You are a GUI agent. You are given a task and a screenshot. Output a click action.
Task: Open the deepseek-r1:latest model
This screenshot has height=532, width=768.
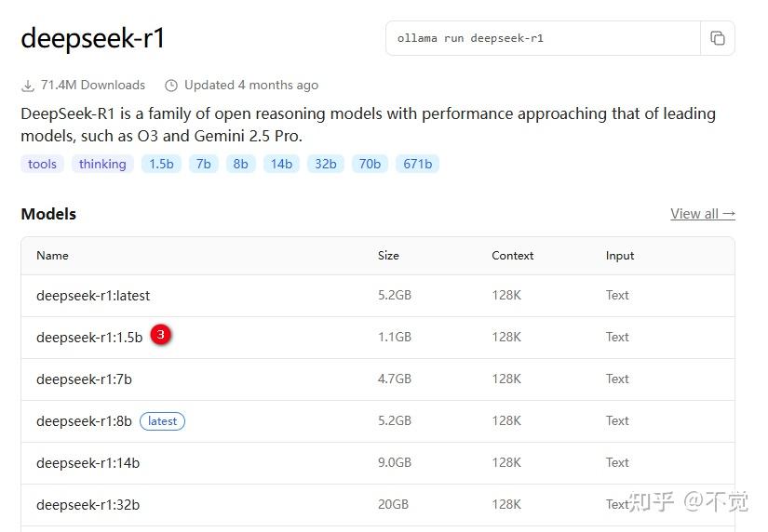93,296
